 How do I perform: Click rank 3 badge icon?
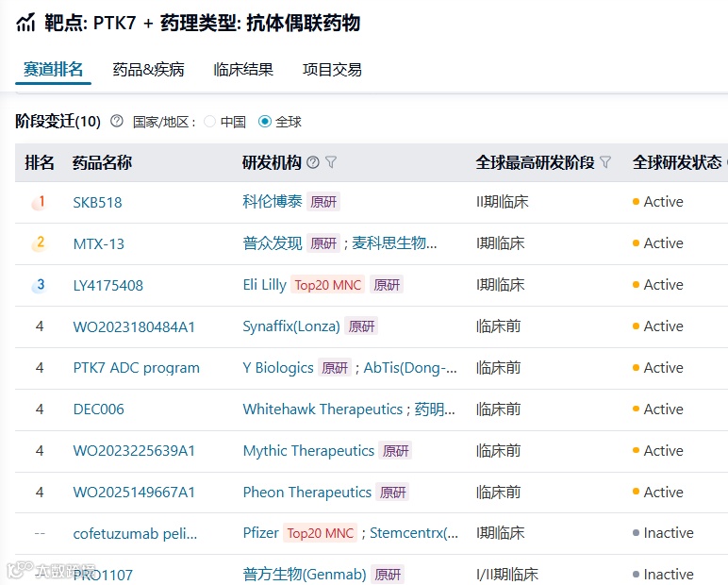(40, 285)
